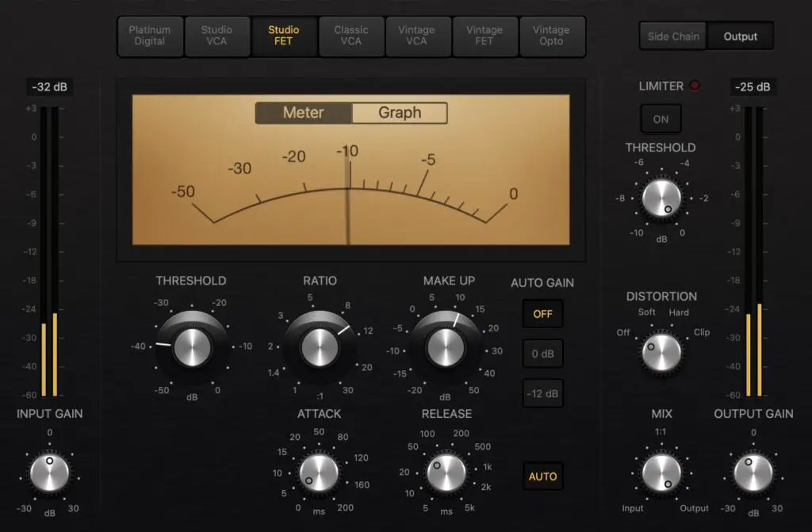Image resolution: width=812 pixels, height=532 pixels.
Task: Turn Auto Gain OFF
Action: [542, 314]
